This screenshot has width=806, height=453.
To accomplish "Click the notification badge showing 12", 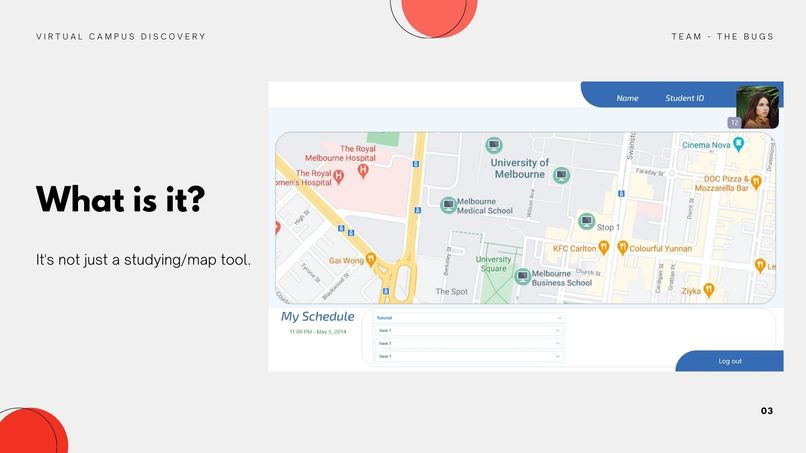I will pyautogui.click(x=734, y=122).
